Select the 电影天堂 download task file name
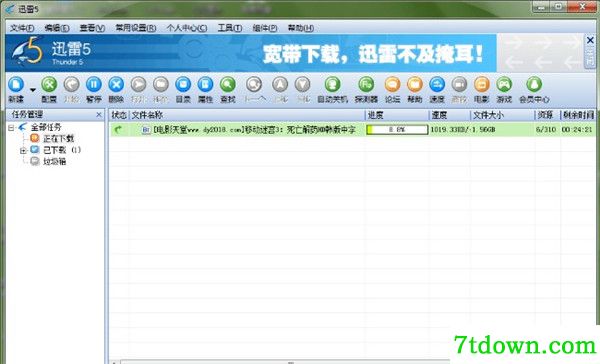This screenshot has height=364, width=600. coord(254,130)
